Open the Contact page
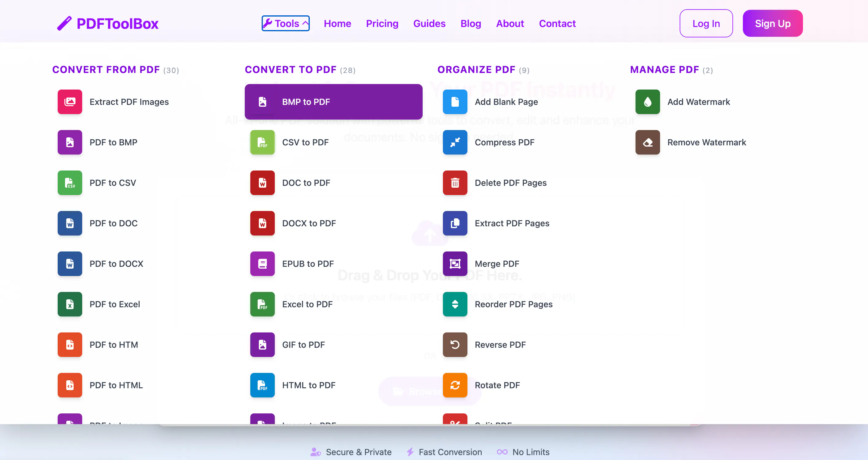 coord(557,23)
